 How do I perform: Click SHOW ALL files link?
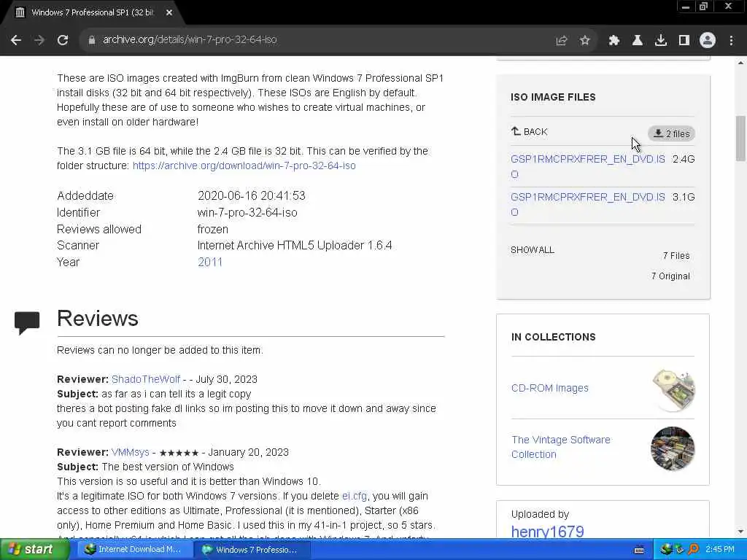click(532, 250)
